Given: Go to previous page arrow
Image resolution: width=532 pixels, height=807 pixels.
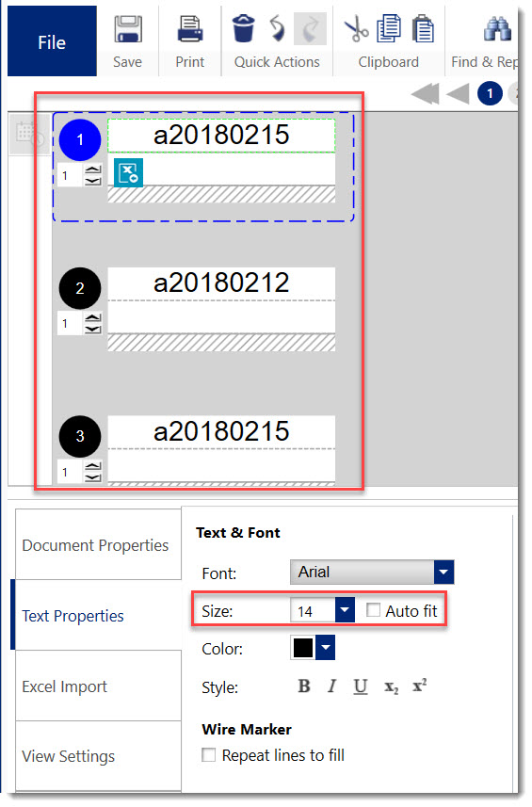Looking at the screenshot, I should point(458,93).
